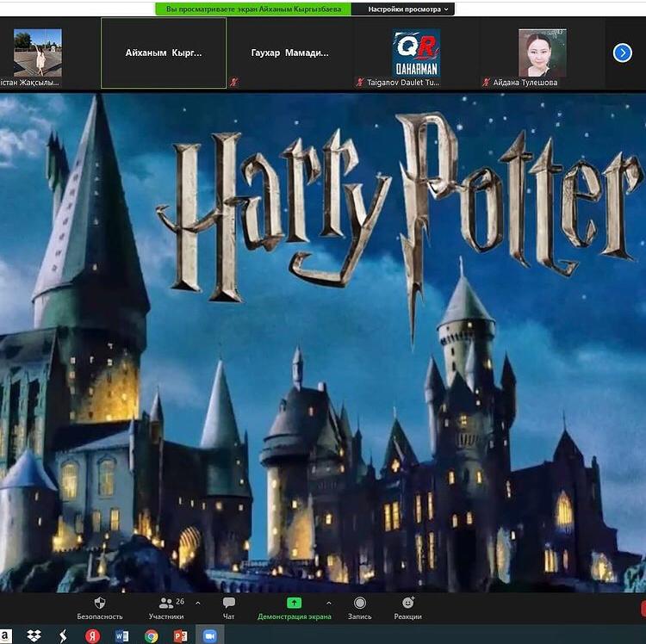
Task: Open Yandex browser from the taskbar
Action: pos(92,635)
